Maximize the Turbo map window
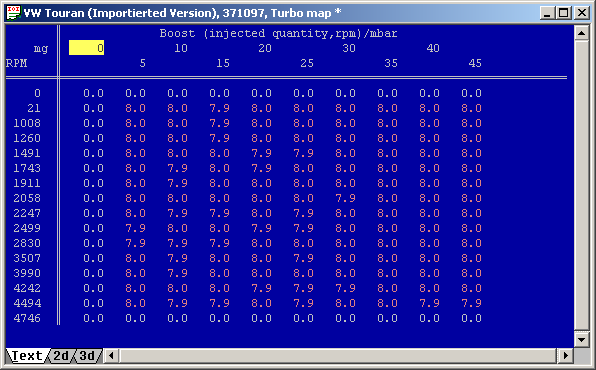The width and height of the screenshot is (596, 370). coord(564,13)
